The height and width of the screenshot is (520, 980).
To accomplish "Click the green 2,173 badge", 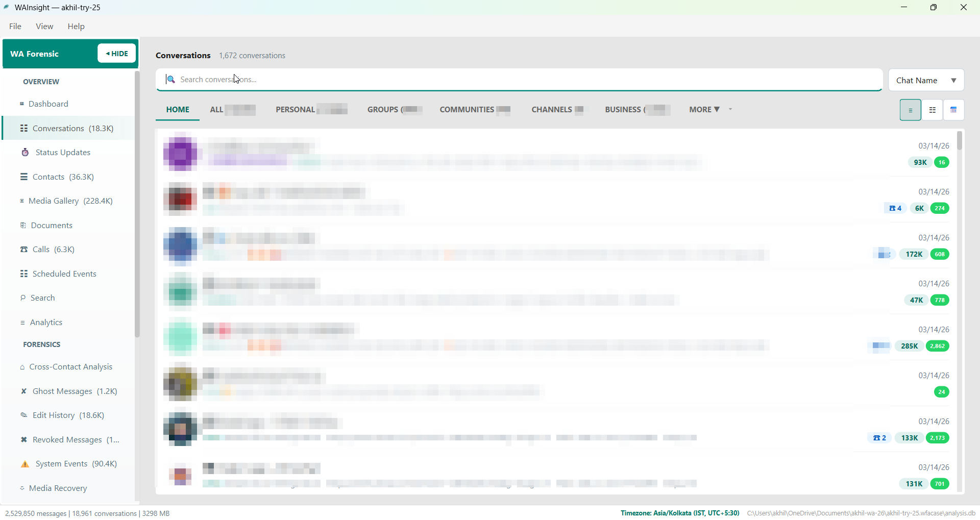I will (x=938, y=438).
